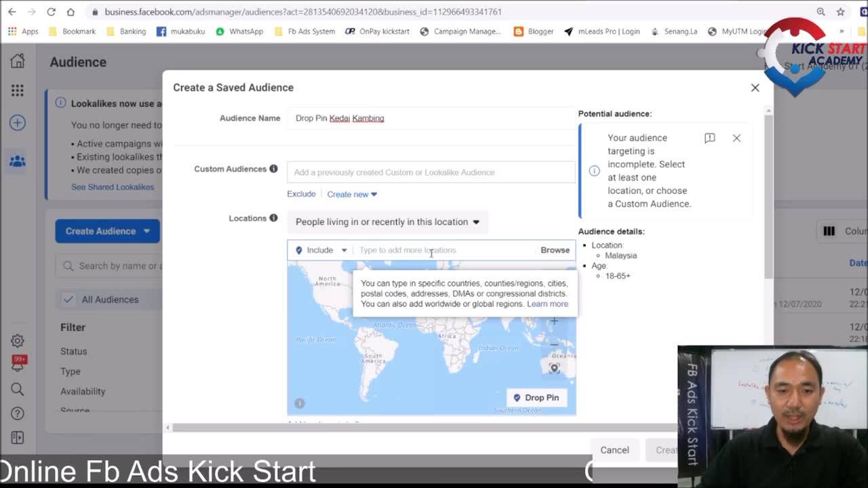Open the WhatsApp bookmark
This screenshot has height=488, width=868.
(239, 31)
